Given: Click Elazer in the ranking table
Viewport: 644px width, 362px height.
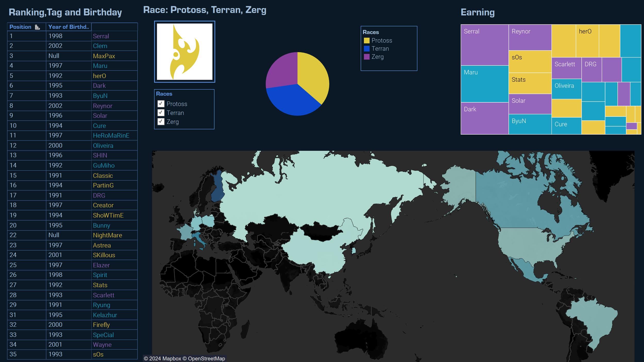Looking at the screenshot, I should coord(101,265).
